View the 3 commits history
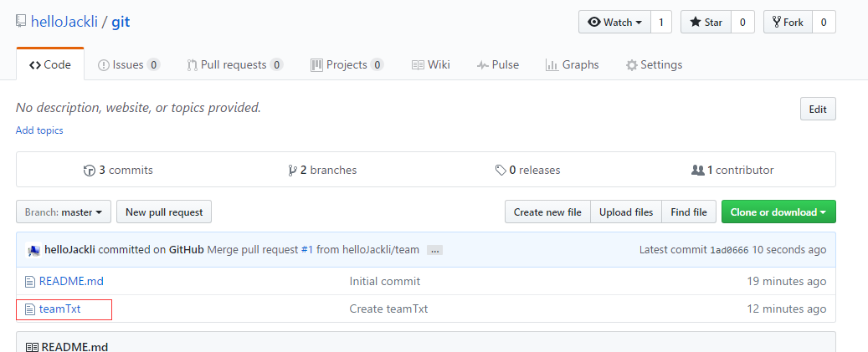868x352 pixels. [118, 171]
